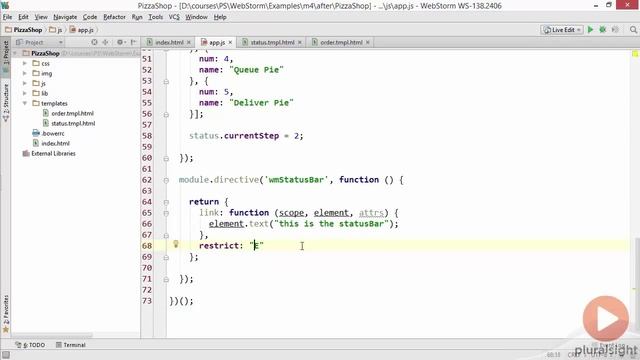Screen dimensions: 640x360
Task: Open Search Everywhere with the magnifier icon
Action: [633, 30]
